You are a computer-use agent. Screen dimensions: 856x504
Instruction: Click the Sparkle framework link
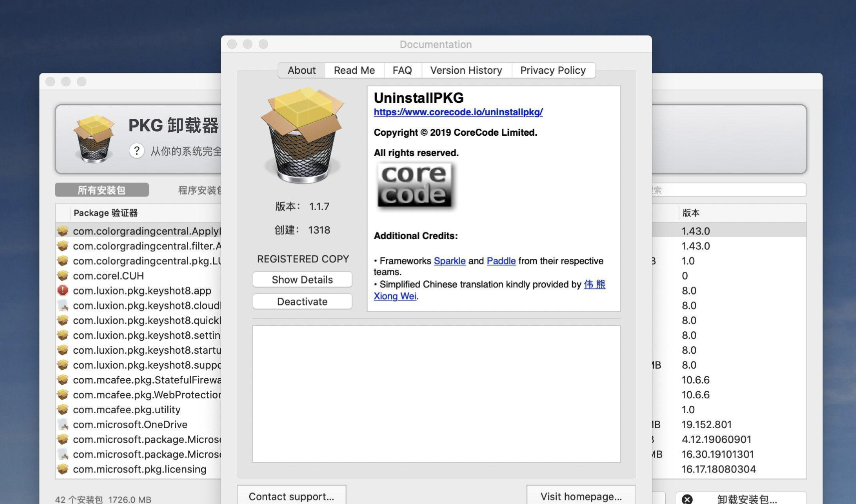(449, 260)
